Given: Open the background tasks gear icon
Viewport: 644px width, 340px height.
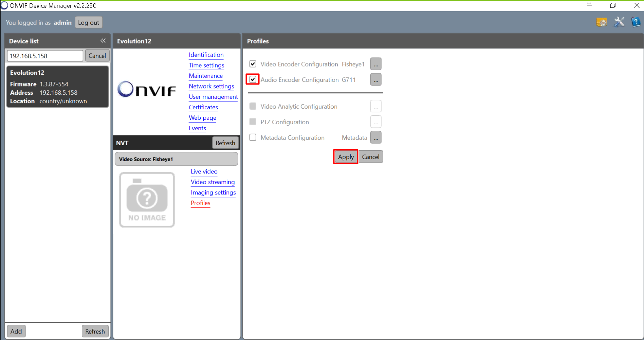Looking at the screenshot, I should coord(602,22).
